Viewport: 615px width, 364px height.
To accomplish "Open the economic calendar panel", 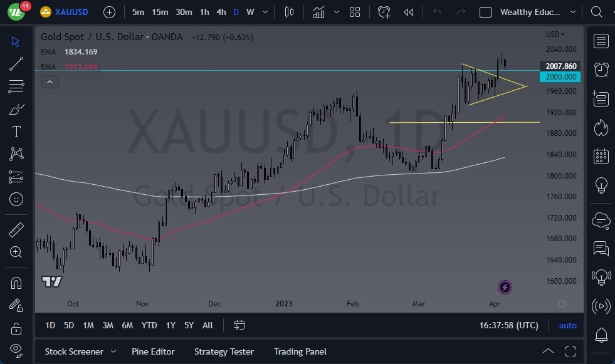I will tap(601, 157).
